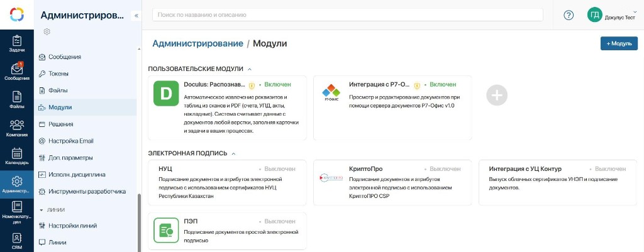Click the green Doculus D module icon
Image resolution: width=644 pixels, height=252 pixels.
coord(166,94)
